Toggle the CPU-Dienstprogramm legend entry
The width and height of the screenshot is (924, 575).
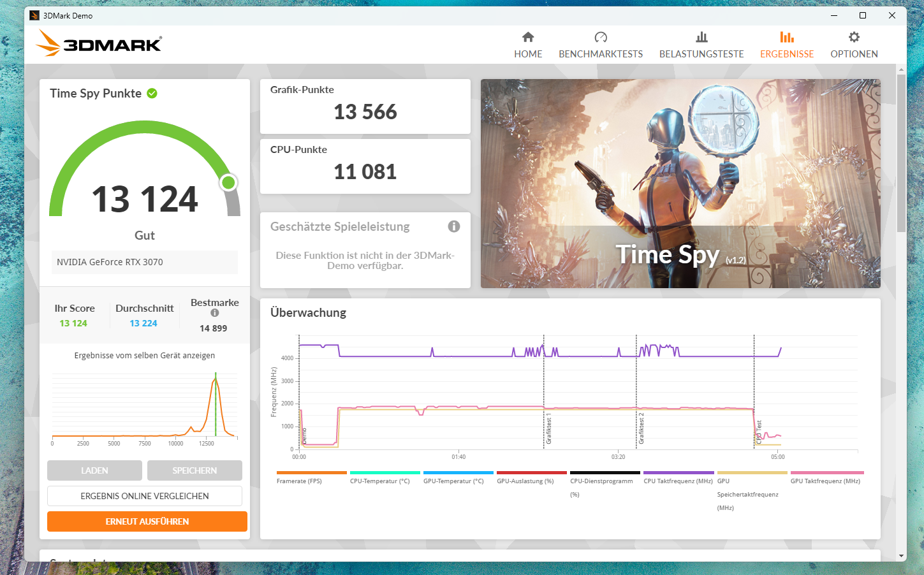605,484
